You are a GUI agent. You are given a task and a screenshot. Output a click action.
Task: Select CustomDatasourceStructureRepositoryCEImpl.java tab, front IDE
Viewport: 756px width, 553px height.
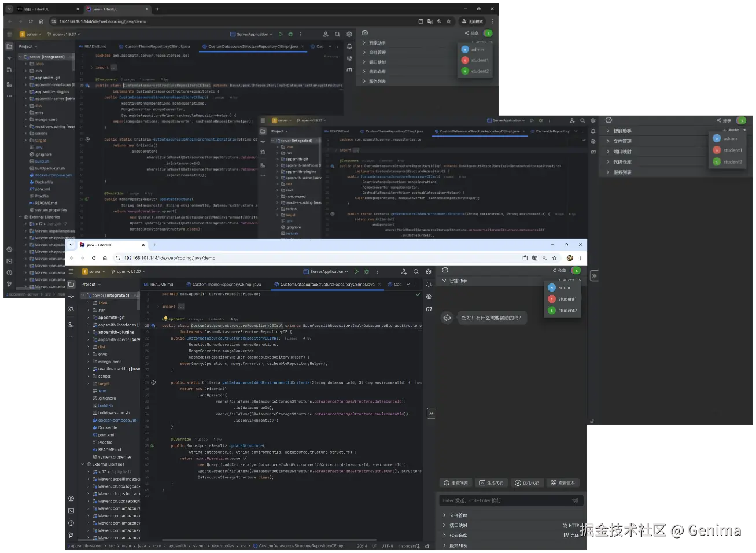tap(327, 284)
